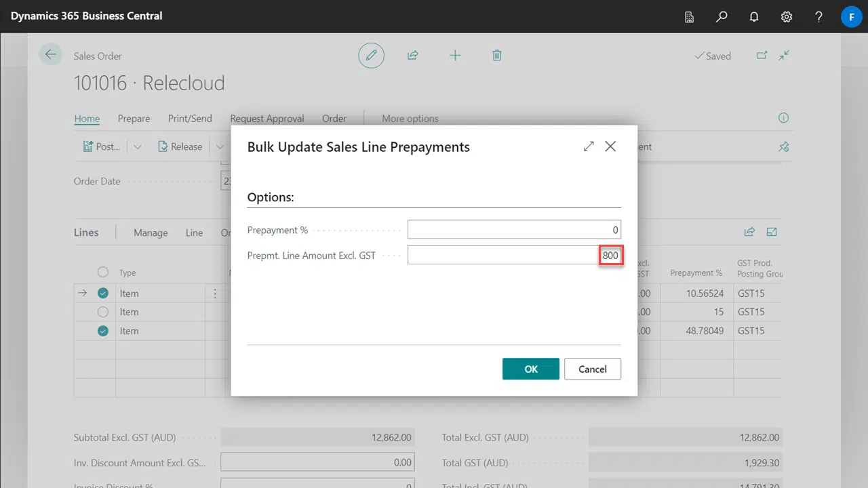Viewport: 868px width, 488px height.
Task: Click the Prepayment % input field
Action: point(513,230)
